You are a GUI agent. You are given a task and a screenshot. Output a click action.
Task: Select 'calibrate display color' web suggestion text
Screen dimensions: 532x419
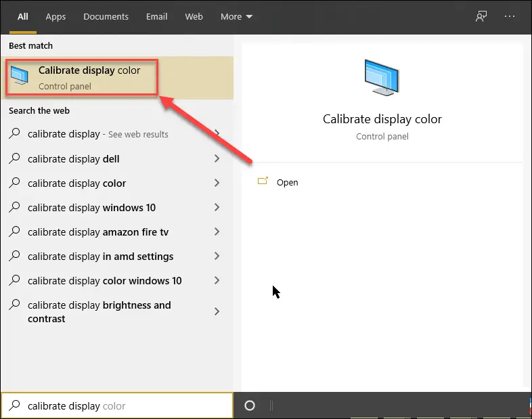coord(76,183)
